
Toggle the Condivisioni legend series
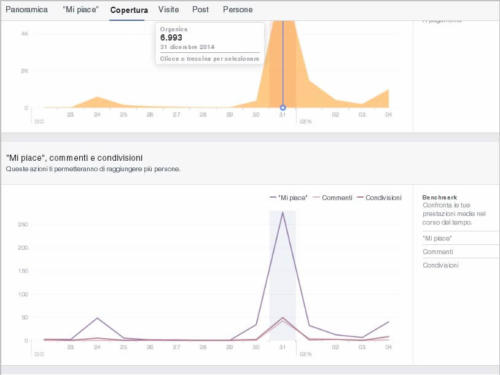click(x=379, y=198)
